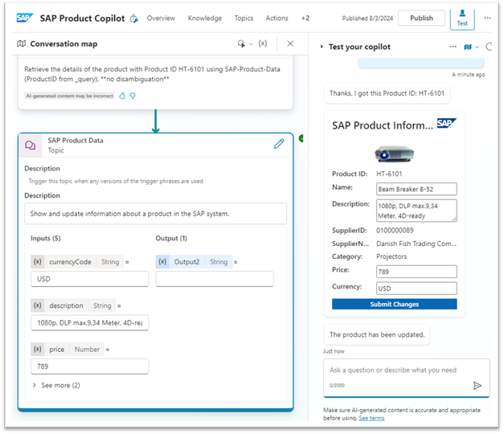The image size is (504, 434).
Task: Toggle the test pane conversation map icon
Action: pyautogui.click(x=468, y=47)
